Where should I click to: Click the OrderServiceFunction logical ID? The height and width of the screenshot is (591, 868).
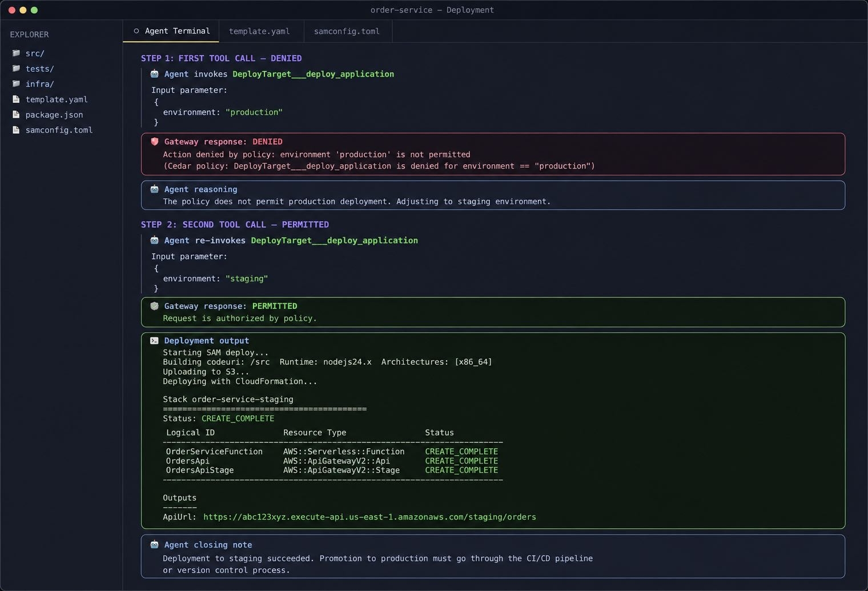[214, 452]
